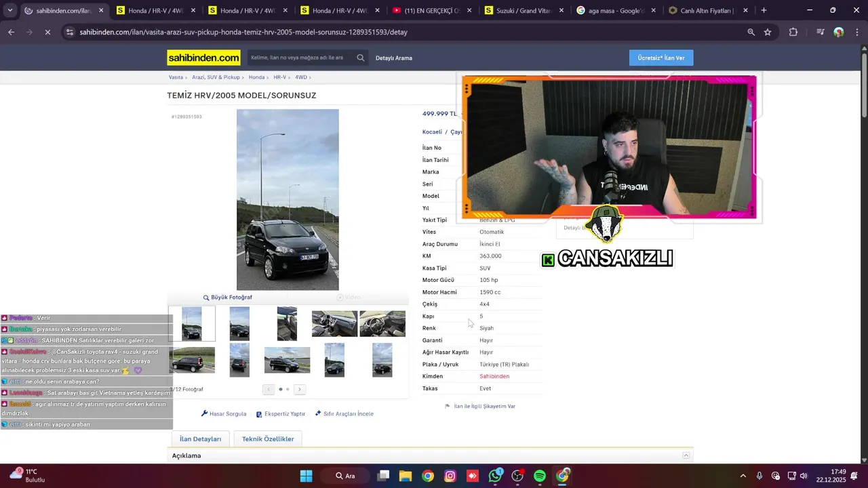Open the HR-V breadcrumb link
This screenshot has height=488, width=868.
[x=279, y=77]
